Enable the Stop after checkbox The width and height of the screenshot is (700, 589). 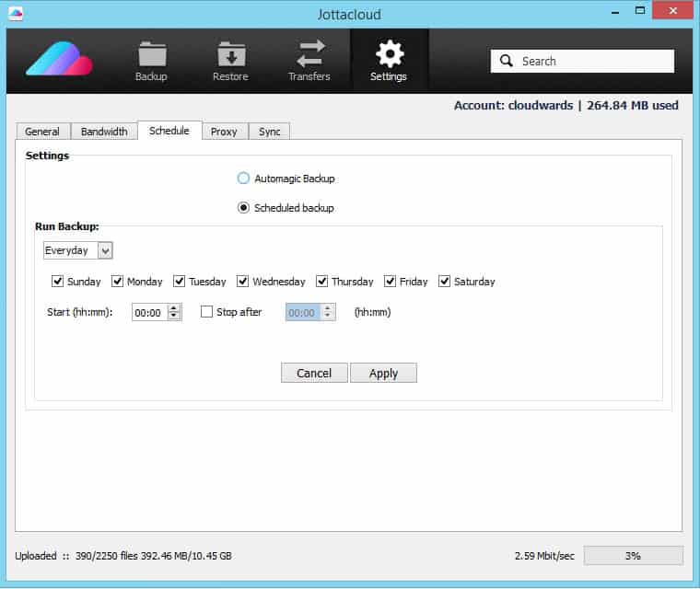(x=206, y=311)
